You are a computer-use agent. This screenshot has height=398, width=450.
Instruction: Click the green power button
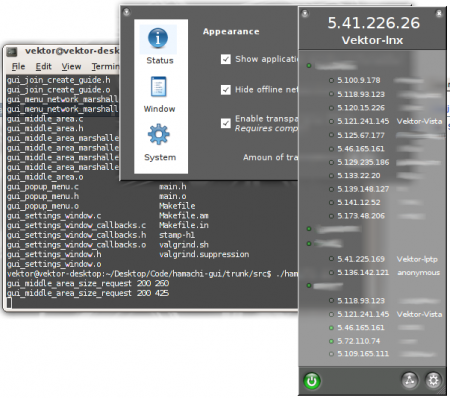[x=312, y=381]
